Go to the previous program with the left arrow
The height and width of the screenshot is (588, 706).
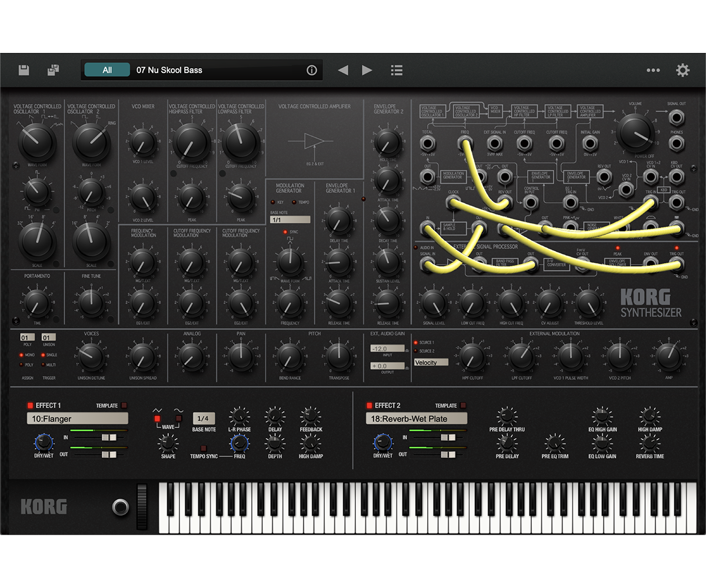click(x=343, y=70)
